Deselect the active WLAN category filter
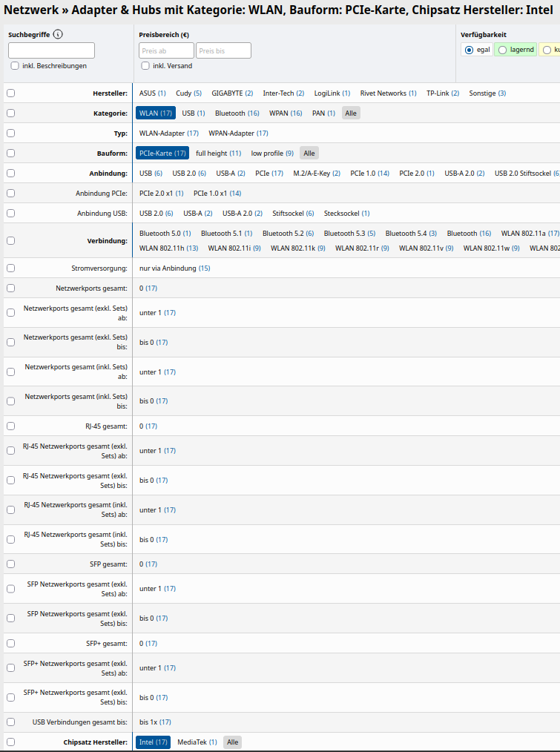 coord(156,113)
